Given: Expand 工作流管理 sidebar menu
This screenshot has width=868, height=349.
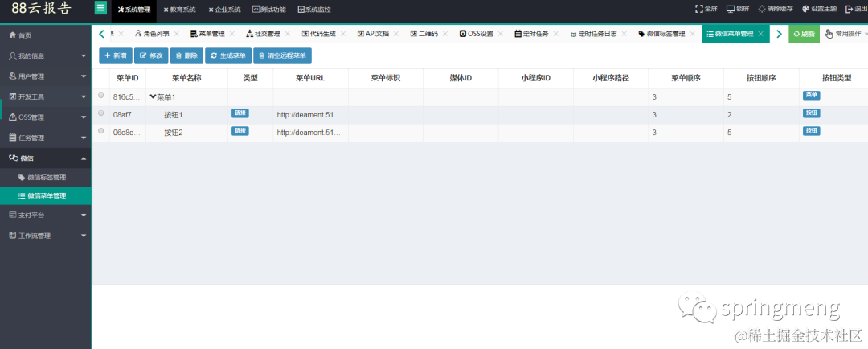Looking at the screenshot, I should pyautogui.click(x=45, y=236).
